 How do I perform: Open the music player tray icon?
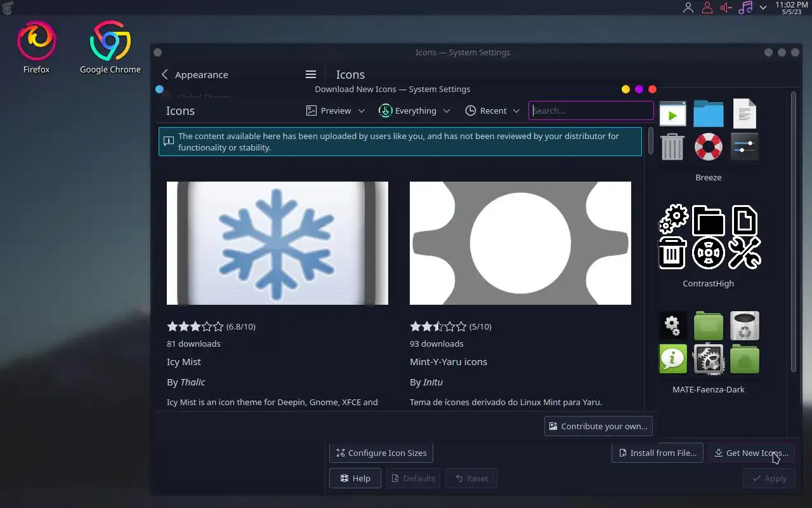(x=745, y=8)
